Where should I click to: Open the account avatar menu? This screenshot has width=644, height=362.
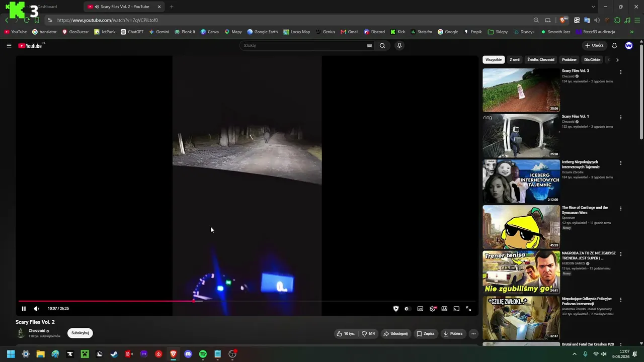(629, 46)
